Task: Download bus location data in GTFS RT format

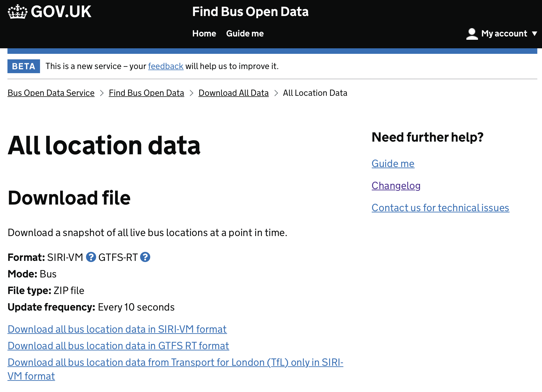Action: [118, 346]
